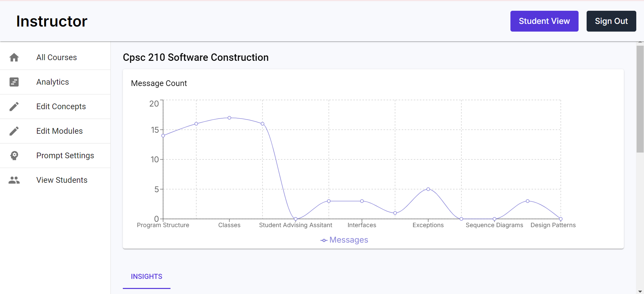The image size is (644, 294).
Task: Go to Analytics in the sidebar
Action: [x=55, y=82]
